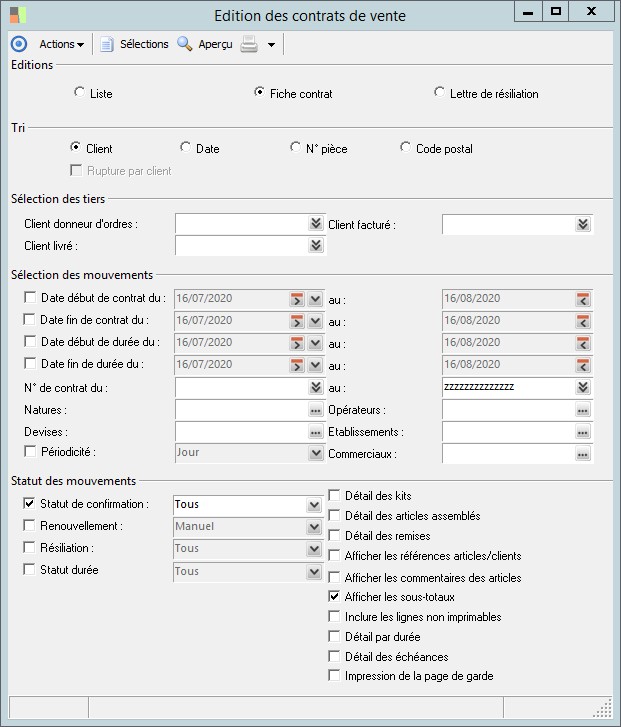Expand the Client facturé dropdown

coord(582,225)
